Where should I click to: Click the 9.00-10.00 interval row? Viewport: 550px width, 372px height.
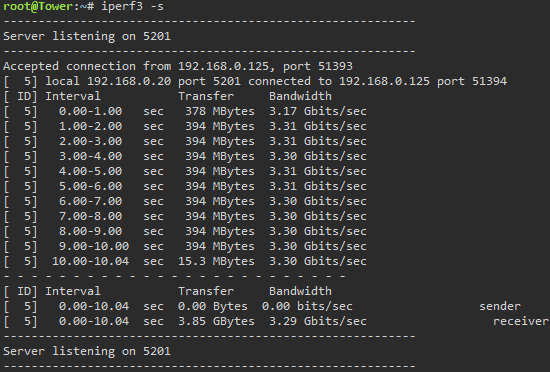[x=185, y=246]
